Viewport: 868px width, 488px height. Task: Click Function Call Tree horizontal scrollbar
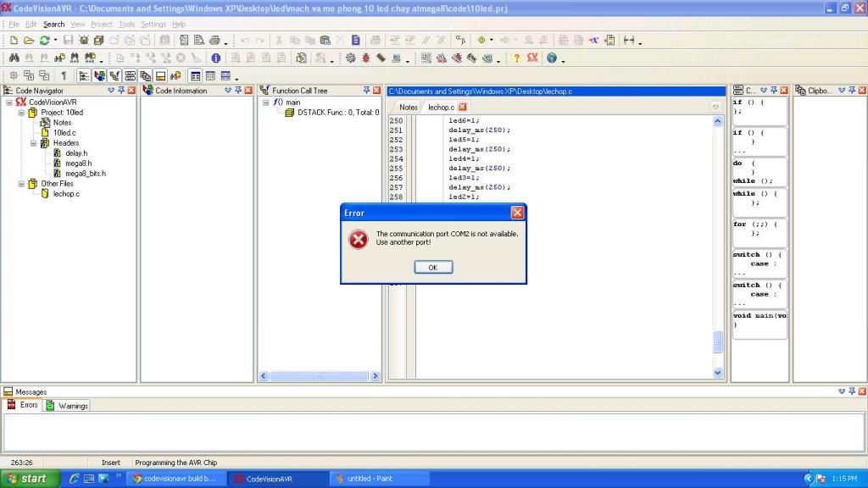pos(320,375)
